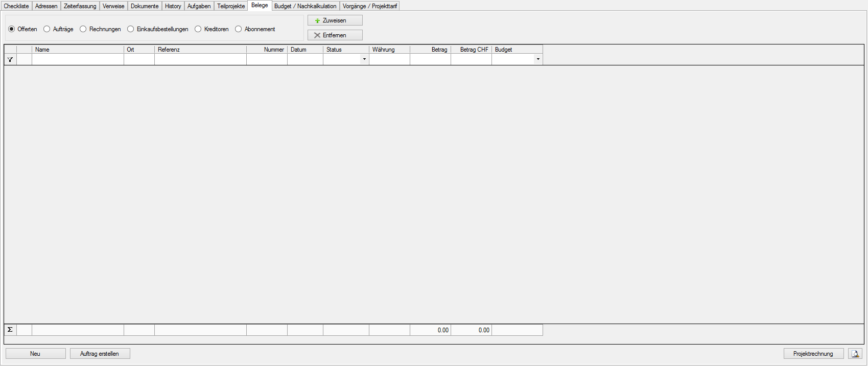Switch to the Zeiterfassung tab
The image size is (868, 366).
click(80, 6)
